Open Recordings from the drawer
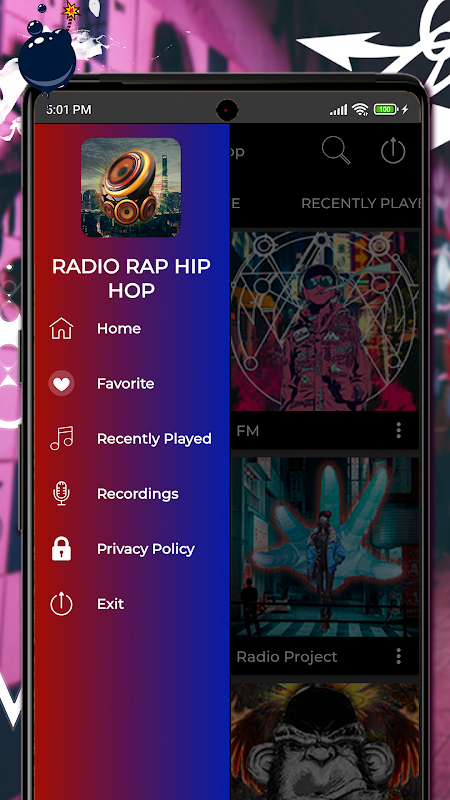 [132, 493]
